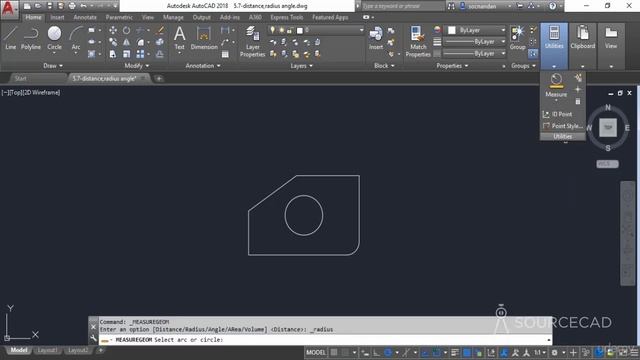Screen dimensions: 640x360
Task: Click the command line input field
Action: pos(324,340)
